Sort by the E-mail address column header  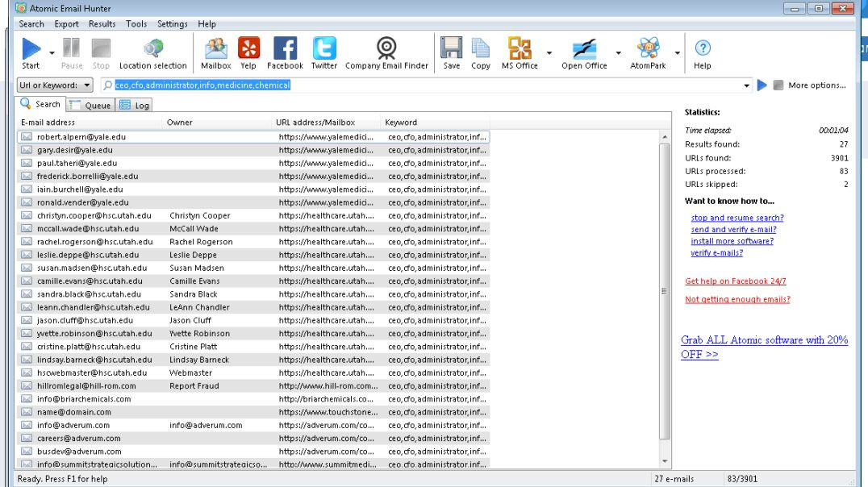pos(90,123)
